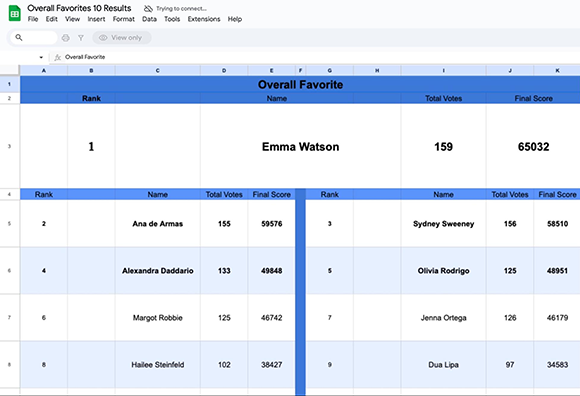
Task: Select column I header
Action: pos(444,70)
